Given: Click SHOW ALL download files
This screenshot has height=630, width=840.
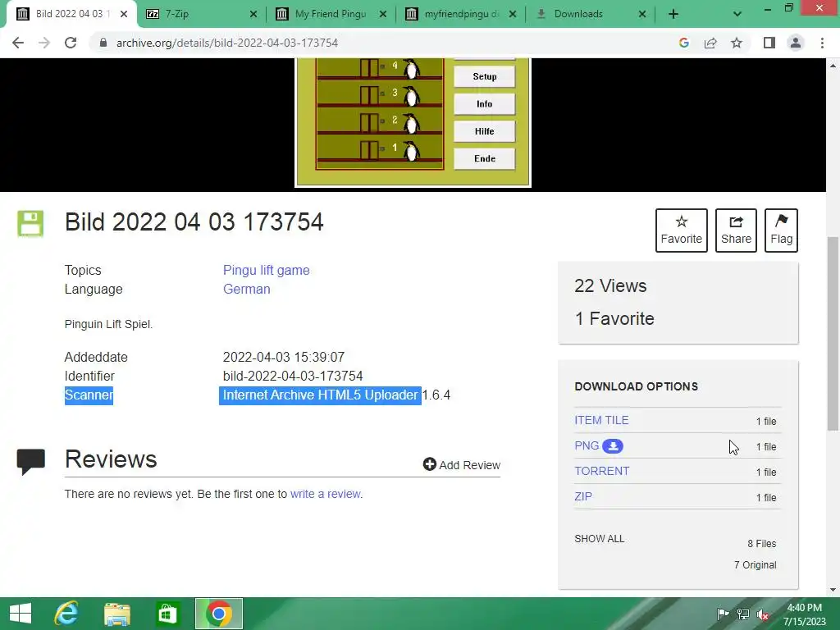Looking at the screenshot, I should 600,538.
